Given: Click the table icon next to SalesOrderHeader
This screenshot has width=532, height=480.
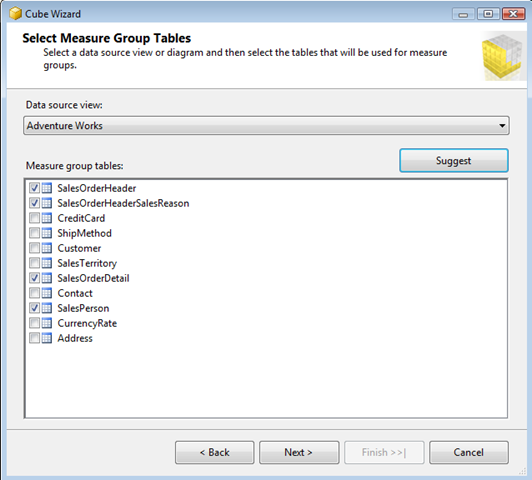Looking at the screenshot, I should click(47, 188).
